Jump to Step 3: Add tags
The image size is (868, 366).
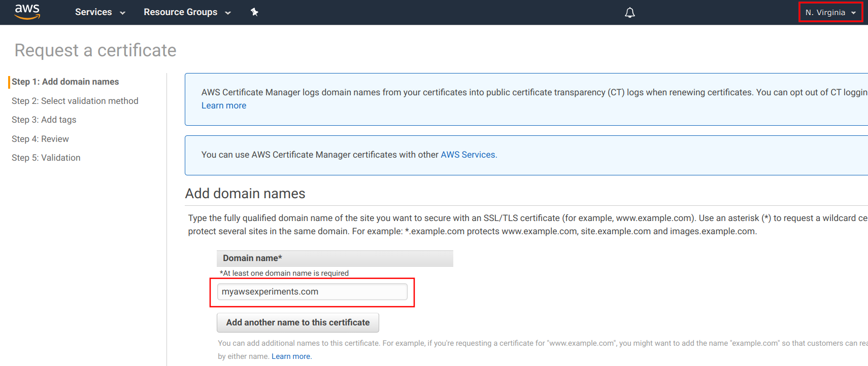click(44, 120)
